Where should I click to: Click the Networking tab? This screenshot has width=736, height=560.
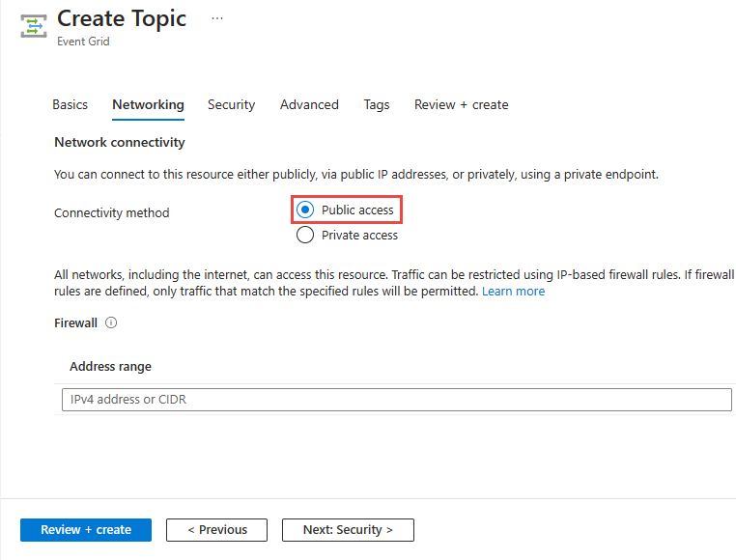(x=148, y=104)
